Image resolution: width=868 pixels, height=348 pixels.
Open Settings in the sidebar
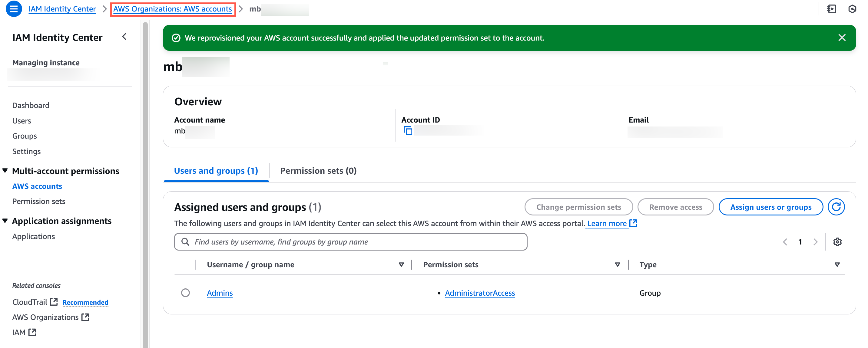click(x=26, y=151)
